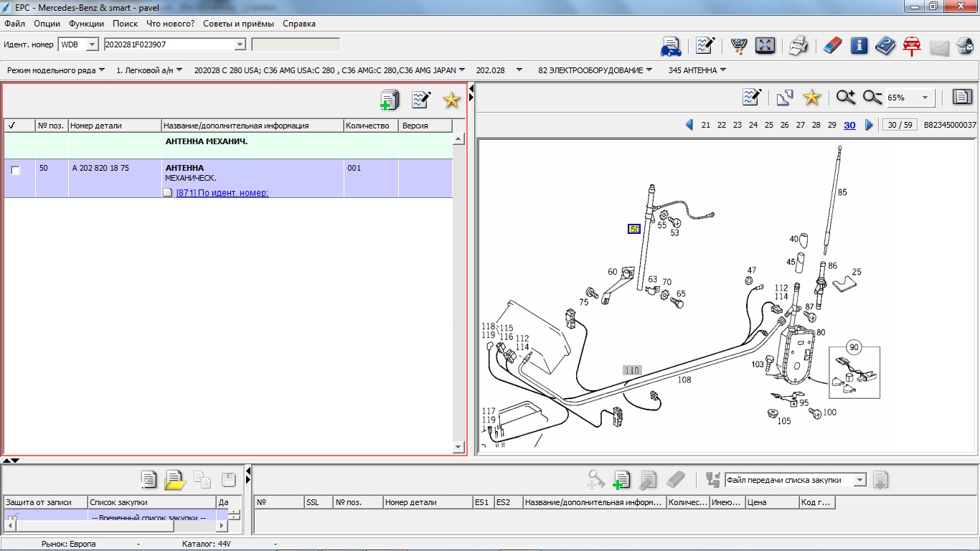
Task: Click the overlapping pages icon above diagram
Action: click(784, 97)
